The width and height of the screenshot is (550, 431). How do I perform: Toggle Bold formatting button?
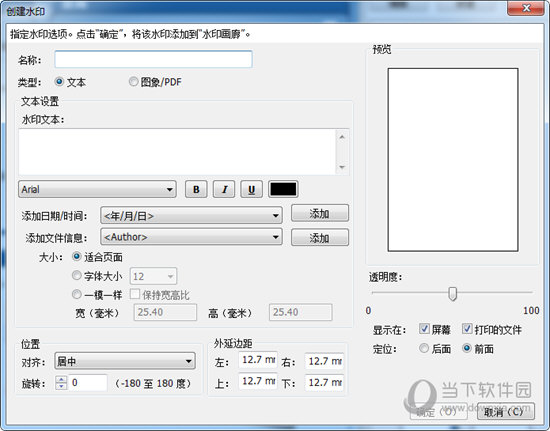click(x=196, y=189)
